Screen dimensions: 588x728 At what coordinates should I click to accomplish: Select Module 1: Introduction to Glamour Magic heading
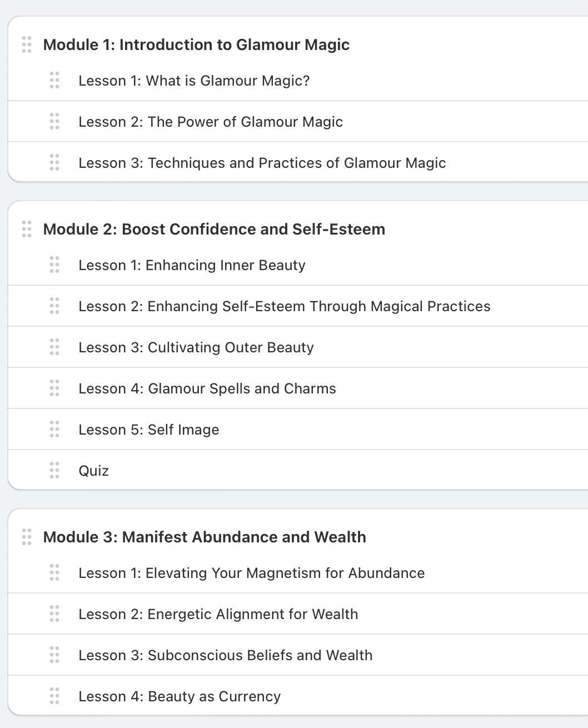197,44
